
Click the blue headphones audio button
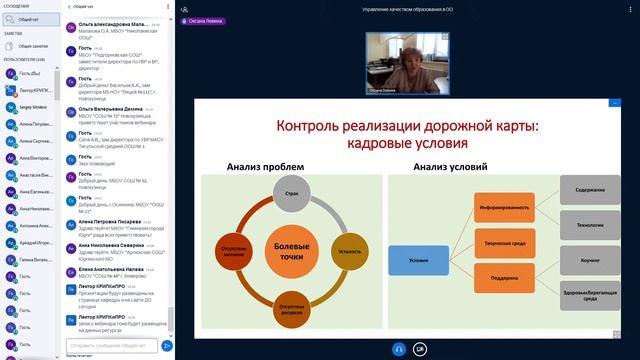[399, 349]
